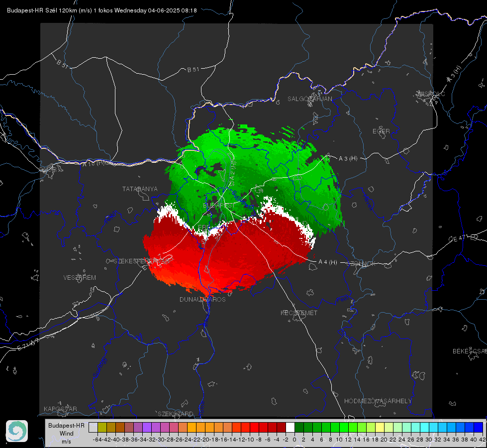Click the '42' value at the legend's end

(x=482, y=440)
